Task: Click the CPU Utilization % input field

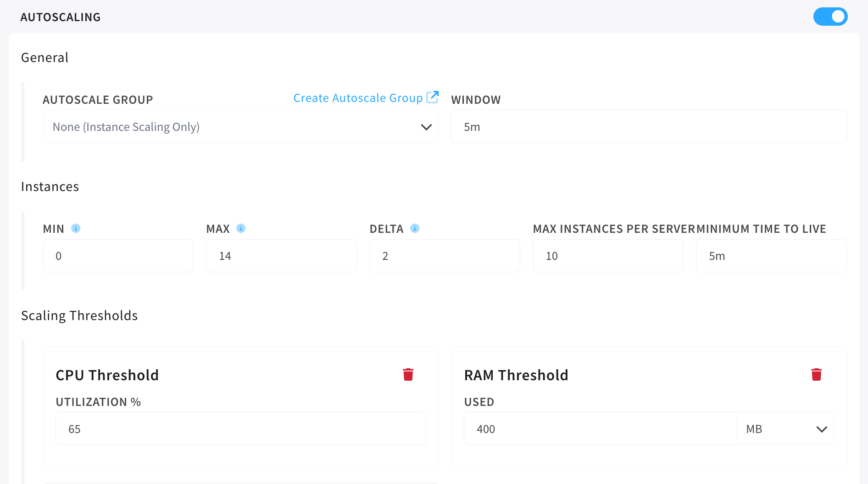Action: pyautogui.click(x=240, y=429)
